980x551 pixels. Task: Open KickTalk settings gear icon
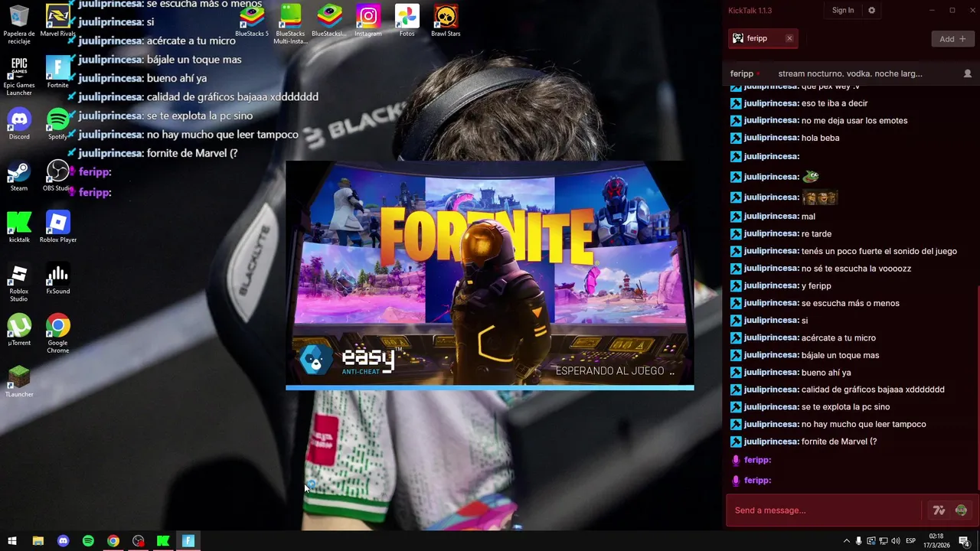871,11
